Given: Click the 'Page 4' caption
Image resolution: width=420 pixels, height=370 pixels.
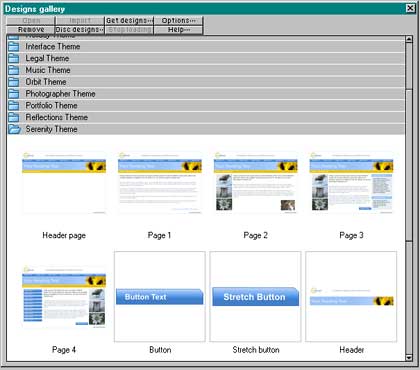Looking at the screenshot, I should click(64, 350).
